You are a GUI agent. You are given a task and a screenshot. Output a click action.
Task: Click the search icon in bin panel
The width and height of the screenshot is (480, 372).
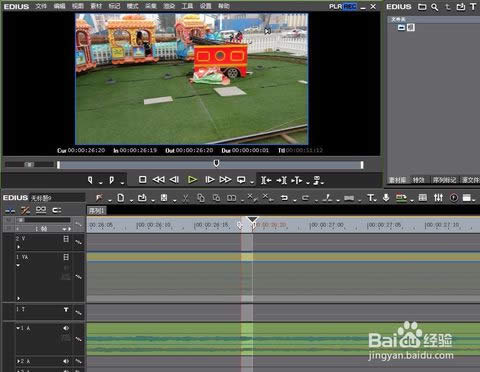(x=435, y=7)
